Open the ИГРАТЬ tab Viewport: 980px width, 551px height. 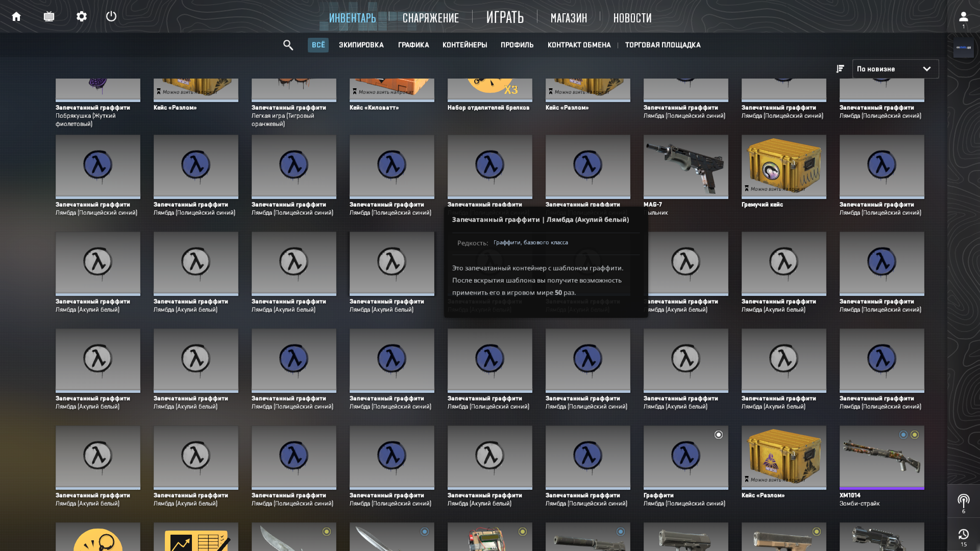(505, 17)
